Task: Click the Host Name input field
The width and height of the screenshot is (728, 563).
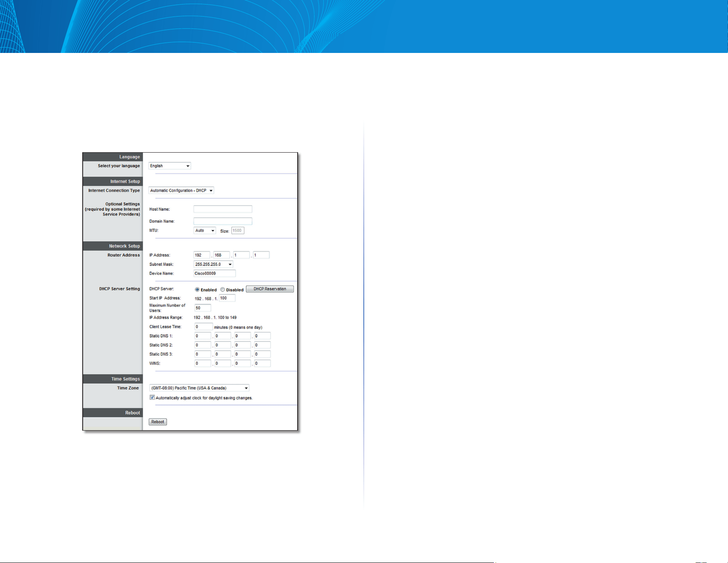Action: pyautogui.click(x=223, y=209)
